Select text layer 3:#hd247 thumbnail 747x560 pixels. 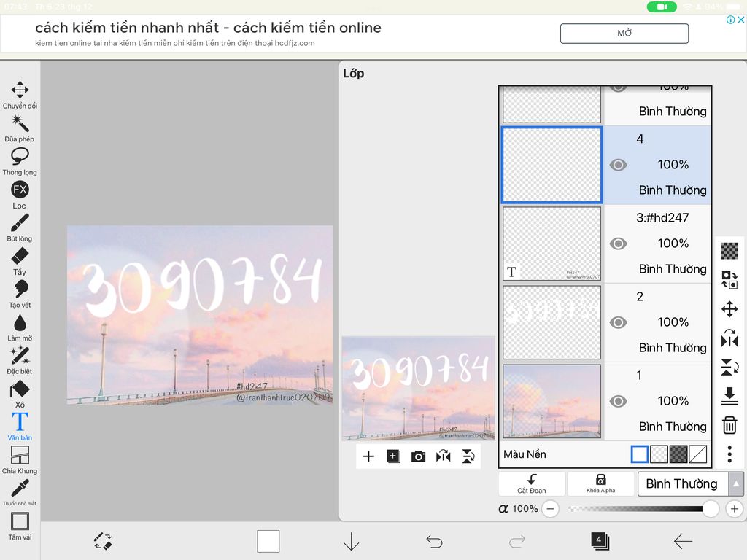point(551,244)
